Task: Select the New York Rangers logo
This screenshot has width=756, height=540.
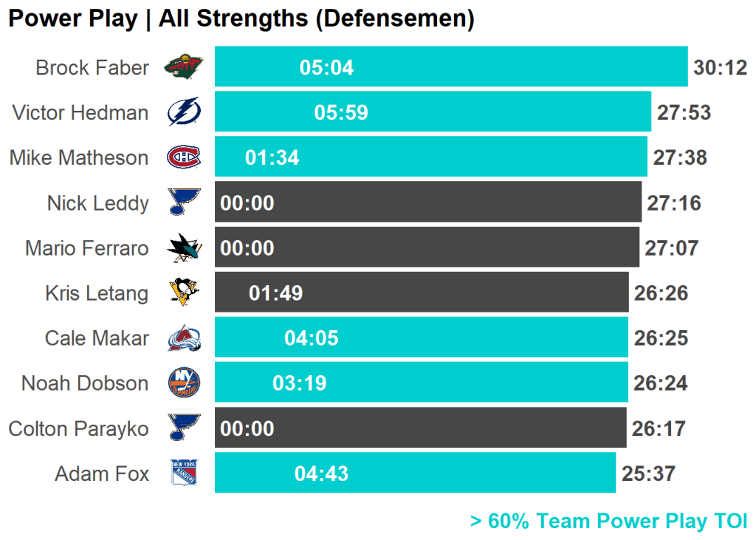Action: point(182,473)
